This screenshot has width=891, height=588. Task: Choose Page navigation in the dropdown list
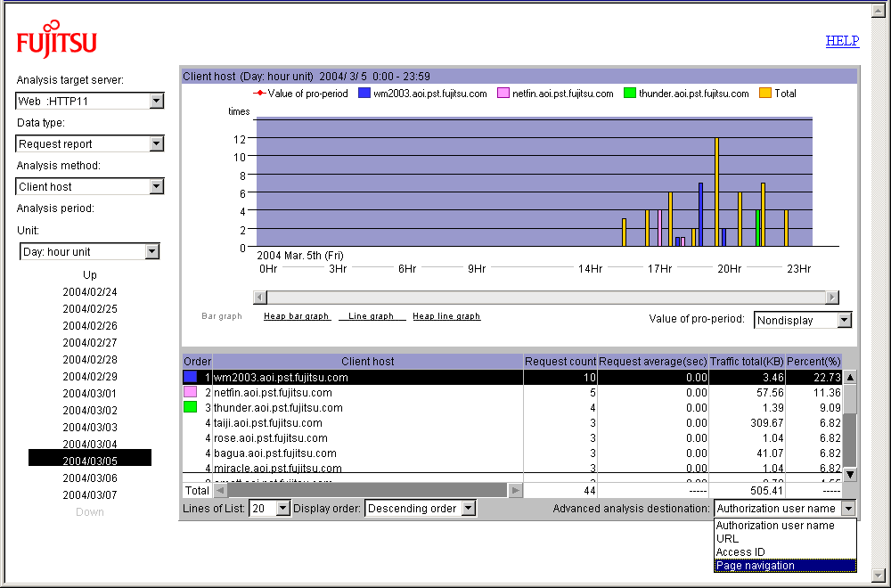tap(785, 565)
